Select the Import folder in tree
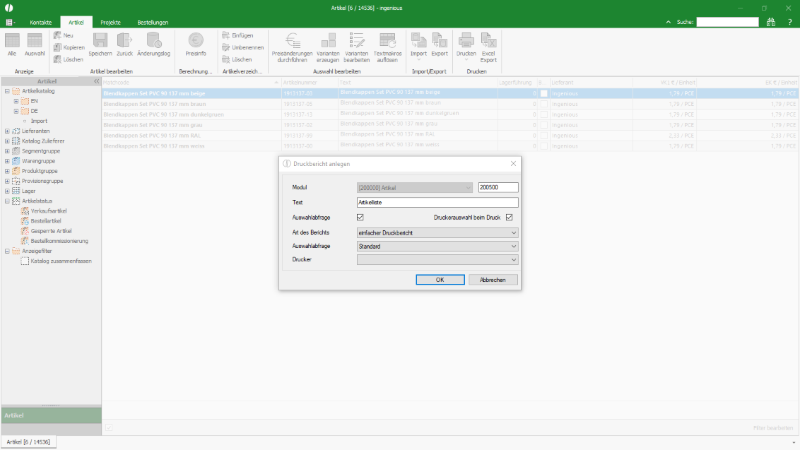Screen dimensions: 800x450 (39, 121)
